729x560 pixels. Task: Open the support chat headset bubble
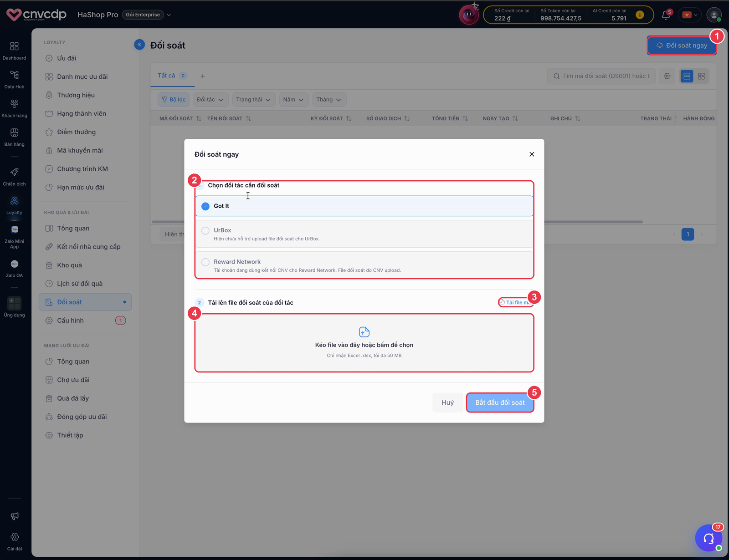(708, 538)
